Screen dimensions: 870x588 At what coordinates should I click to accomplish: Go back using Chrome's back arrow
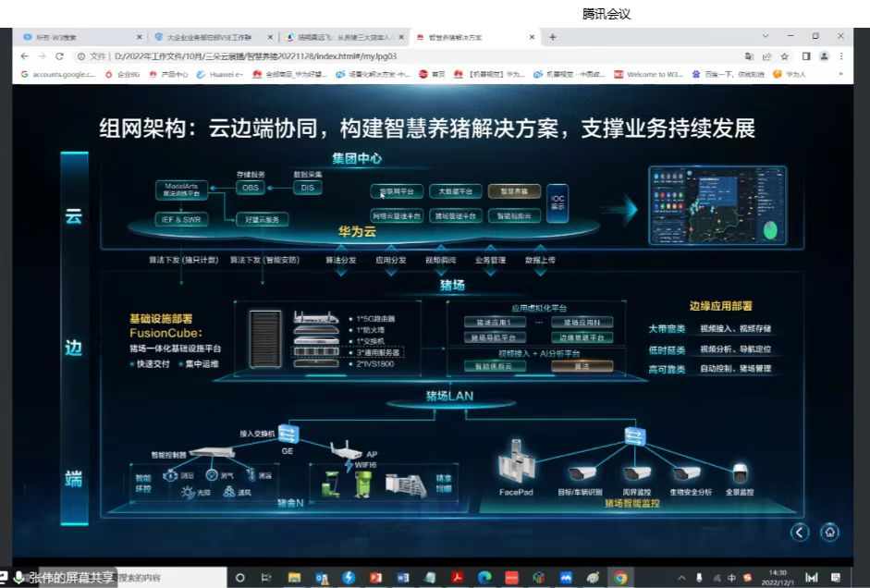click(x=24, y=56)
